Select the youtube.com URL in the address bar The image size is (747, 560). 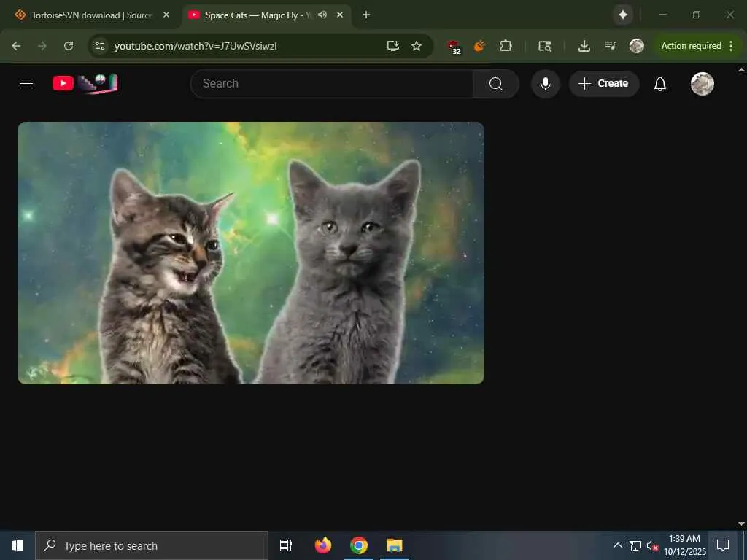click(x=196, y=46)
